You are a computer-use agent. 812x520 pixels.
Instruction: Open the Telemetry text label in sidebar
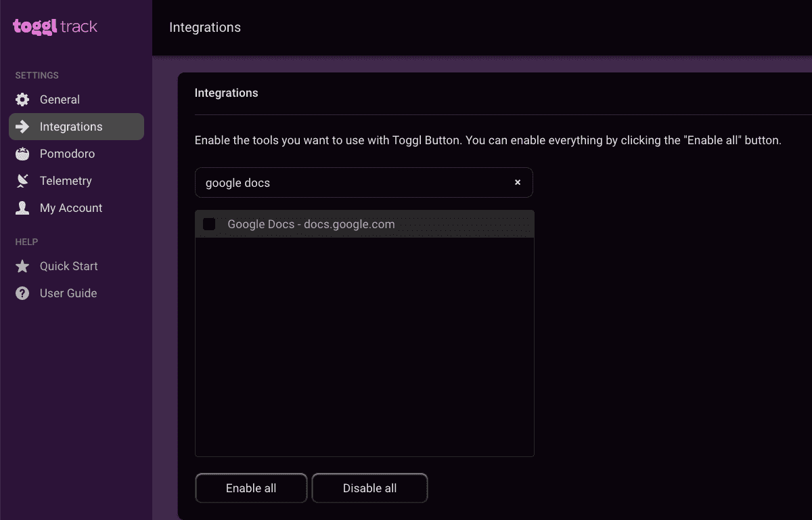66,181
